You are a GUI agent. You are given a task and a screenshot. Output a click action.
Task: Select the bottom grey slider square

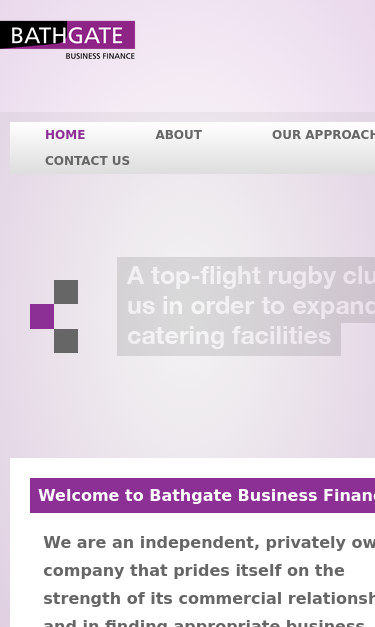(x=66, y=341)
